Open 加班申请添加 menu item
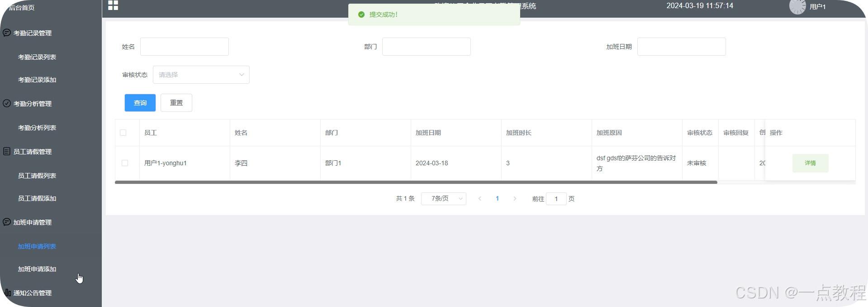This screenshot has width=868, height=307. [x=37, y=269]
